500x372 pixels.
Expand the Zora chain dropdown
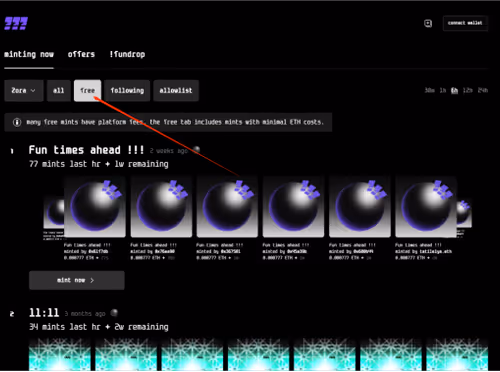pyautogui.click(x=24, y=90)
